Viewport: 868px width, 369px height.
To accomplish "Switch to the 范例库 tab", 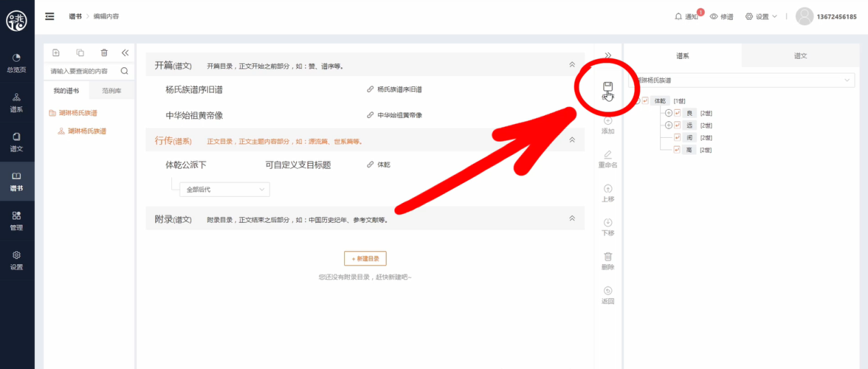I will coord(111,91).
